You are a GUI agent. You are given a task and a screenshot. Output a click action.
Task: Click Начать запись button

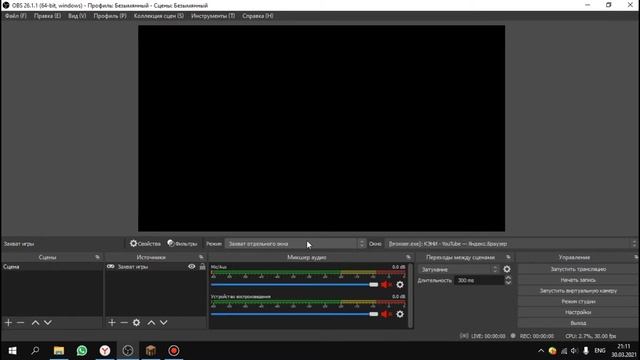[578, 280]
